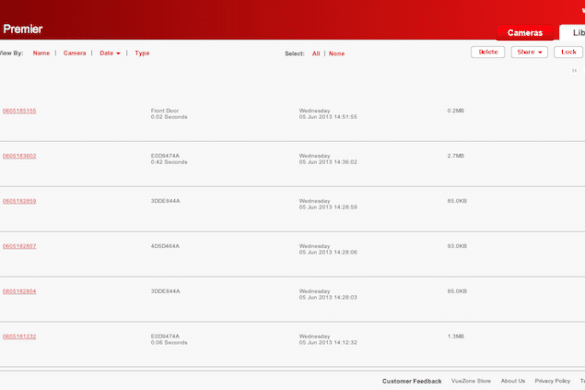The image size is (585, 390).
Task: Click timestamp 05 Jun 2013 14:28:59
Action: point(328,207)
